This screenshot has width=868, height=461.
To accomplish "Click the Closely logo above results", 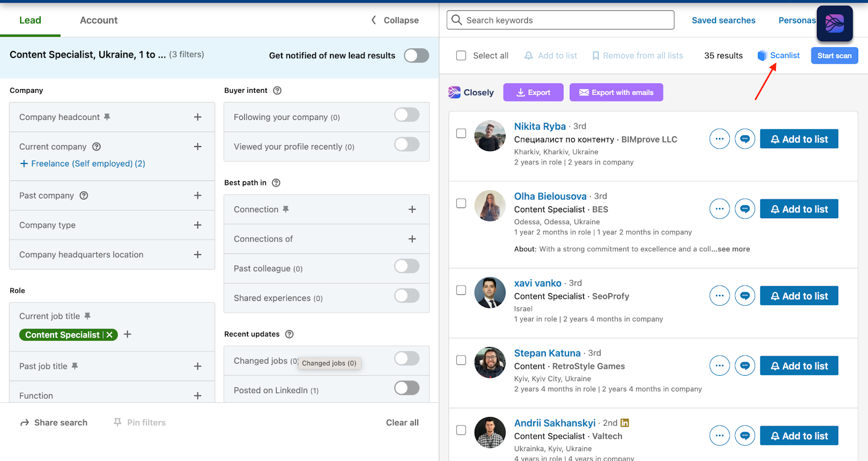I will tap(471, 92).
